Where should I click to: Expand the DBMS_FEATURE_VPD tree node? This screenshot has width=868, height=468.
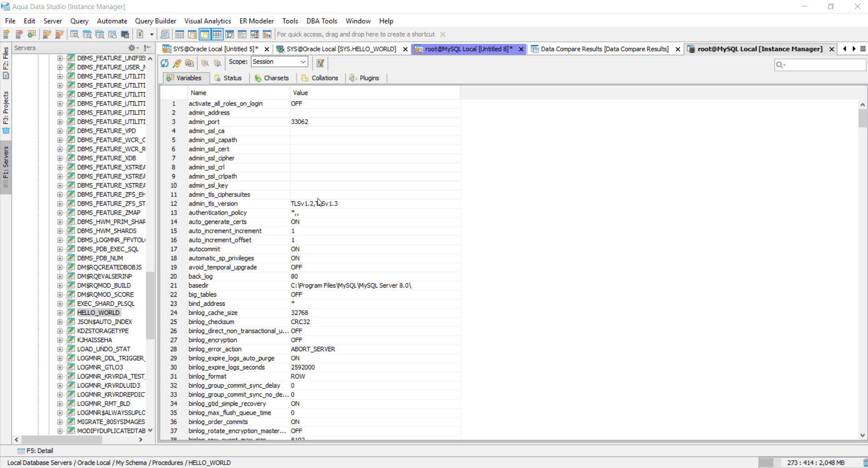[x=60, y=131]
